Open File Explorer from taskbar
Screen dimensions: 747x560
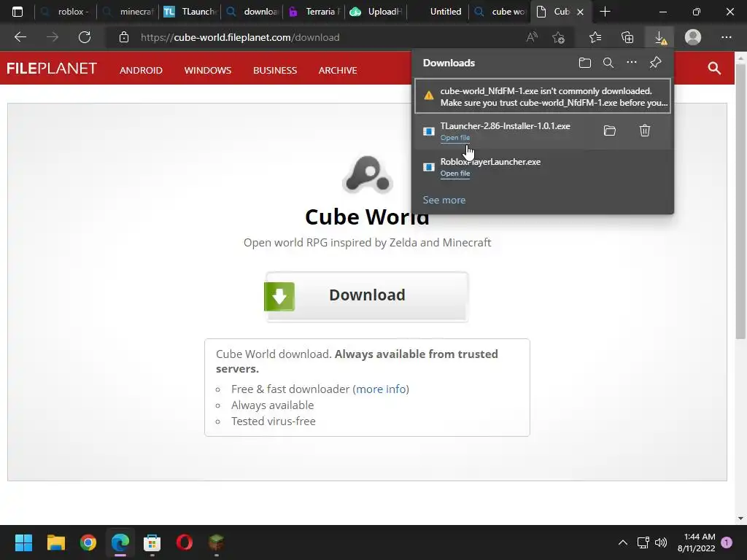pos(55,542)
